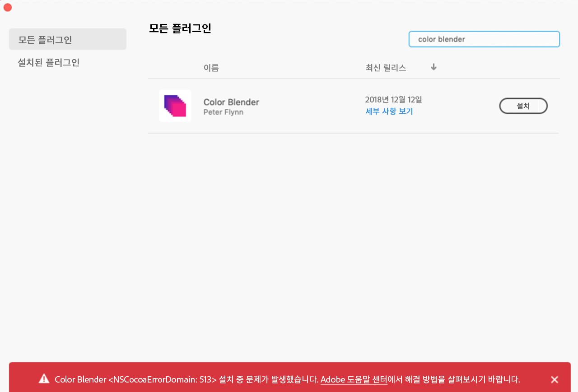Click the release date 2018년 12월 12일
This screenshot has width=578, height=392.
394,100
